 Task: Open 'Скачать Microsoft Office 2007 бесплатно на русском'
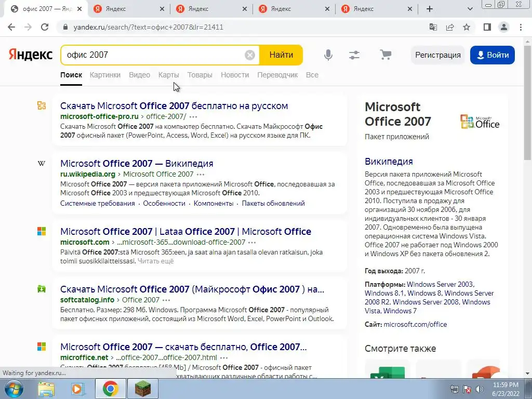174,106
